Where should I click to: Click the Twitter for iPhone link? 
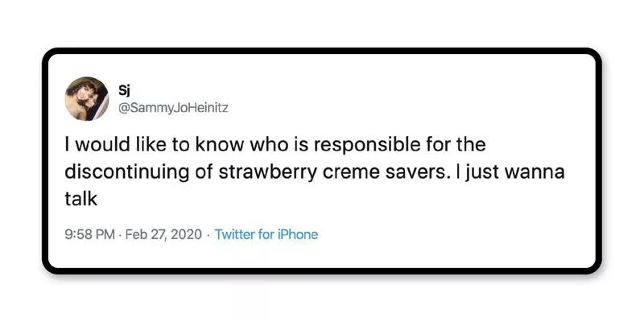(x=266, y=235)
